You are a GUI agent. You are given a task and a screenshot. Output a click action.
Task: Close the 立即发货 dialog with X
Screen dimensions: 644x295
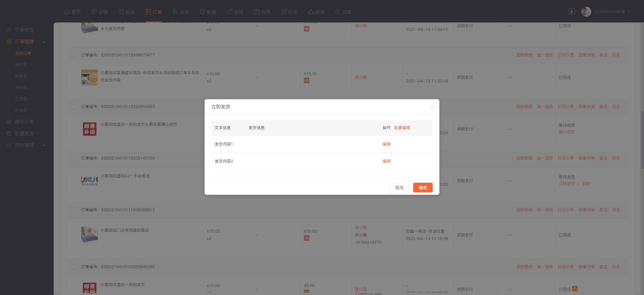432,107
